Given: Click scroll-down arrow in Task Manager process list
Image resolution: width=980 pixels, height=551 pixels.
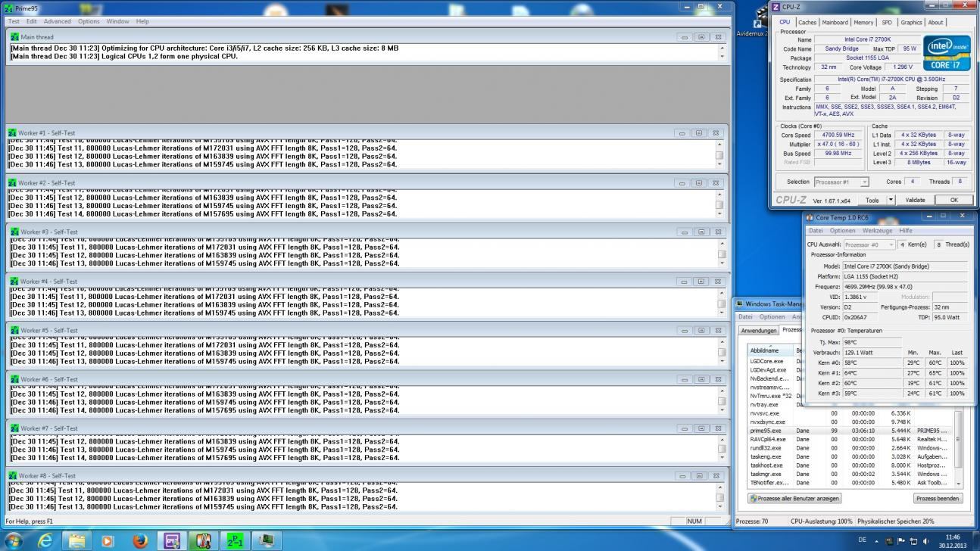Looking at the screenshot, I should coord(958,484).
